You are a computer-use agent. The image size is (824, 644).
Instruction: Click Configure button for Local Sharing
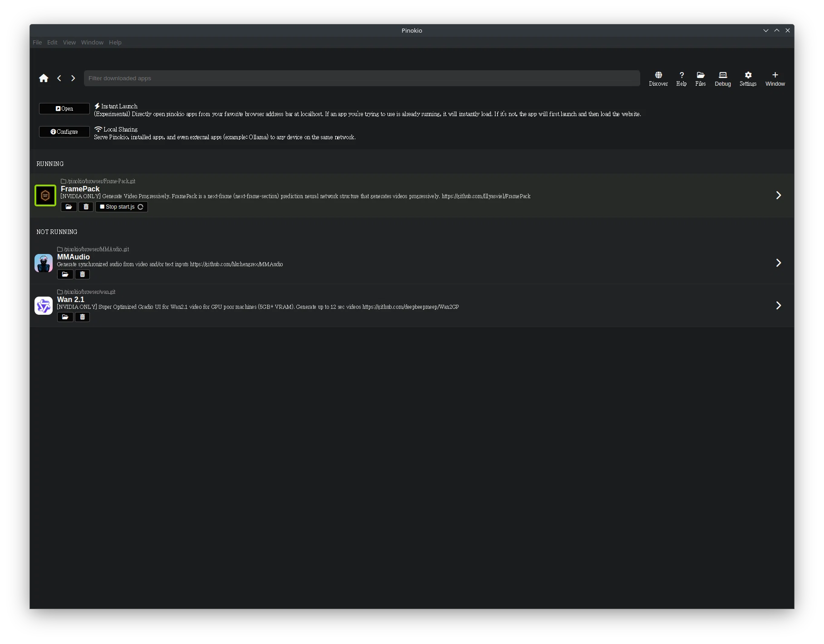tap(64, 132)
